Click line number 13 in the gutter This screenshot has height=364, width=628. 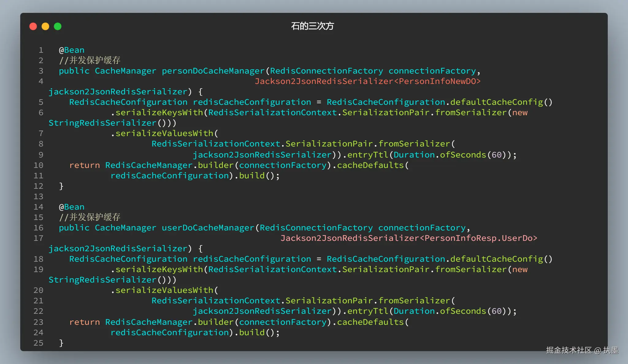(38, 196)
